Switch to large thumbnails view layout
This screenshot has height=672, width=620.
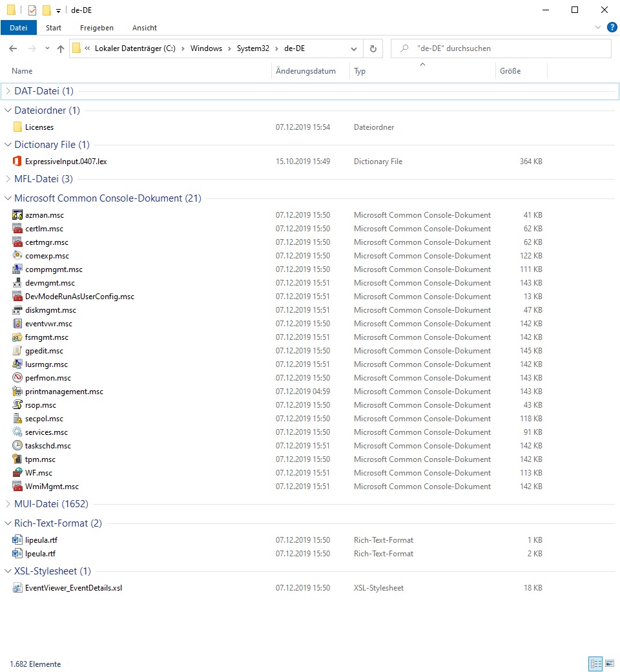click(610, 664)
